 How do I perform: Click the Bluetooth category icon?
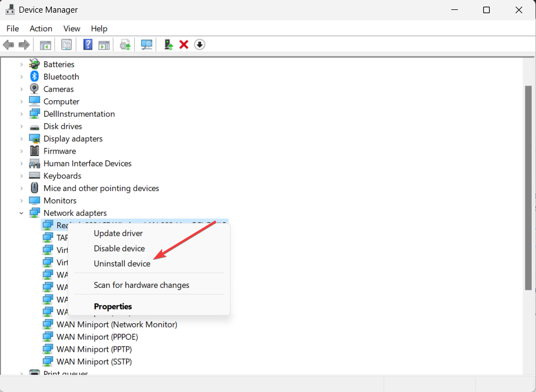34,77
